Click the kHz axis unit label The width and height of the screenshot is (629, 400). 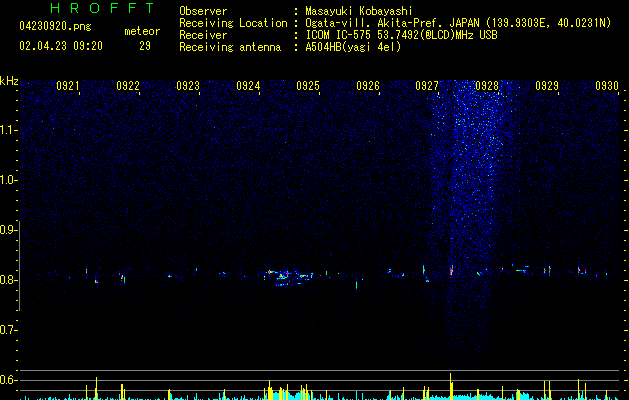point(9,81)
